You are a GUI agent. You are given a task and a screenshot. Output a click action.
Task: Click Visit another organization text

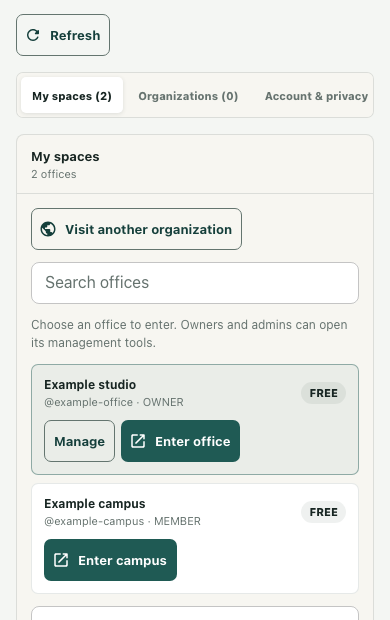(x=148, y=229)
